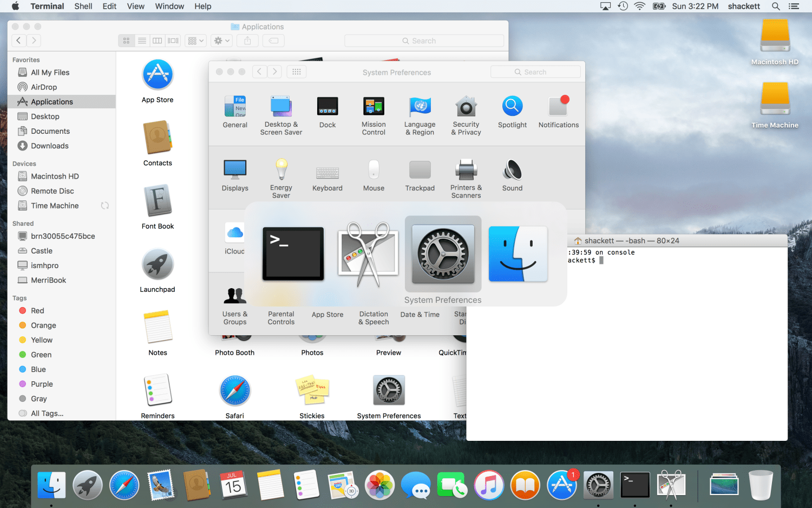
Task: Go forward in the Finder window
Action: 34,41
